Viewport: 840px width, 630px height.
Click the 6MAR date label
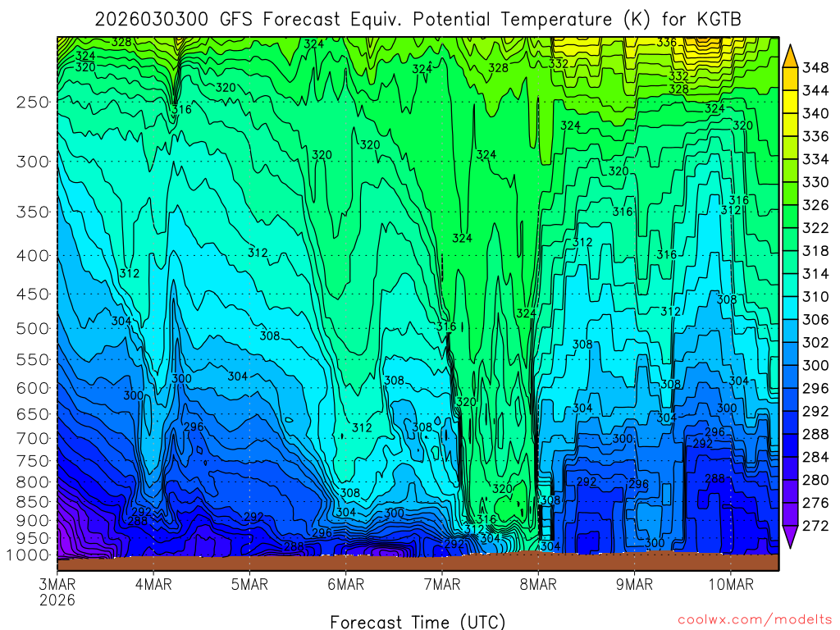pos(345,583)
